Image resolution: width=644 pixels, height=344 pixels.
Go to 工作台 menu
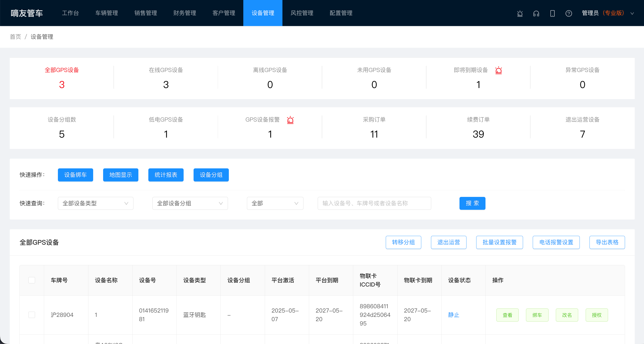pyautogui.click(x=70, y=13)
